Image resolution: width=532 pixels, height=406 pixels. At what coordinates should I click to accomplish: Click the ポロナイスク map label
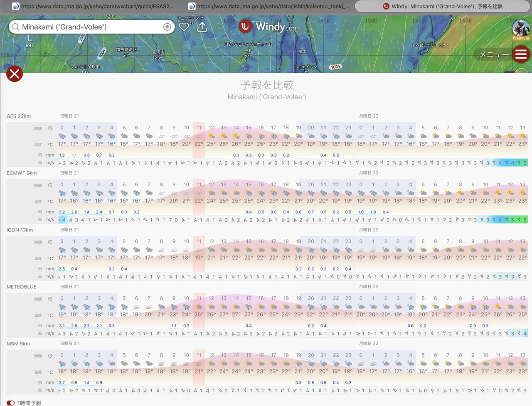tap(305, 66)
